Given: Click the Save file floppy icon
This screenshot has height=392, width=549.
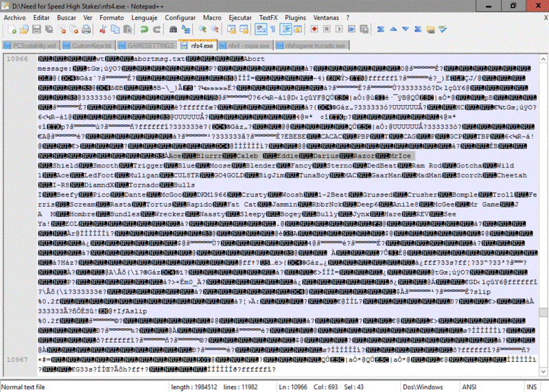Looking at the screenshot, I should click(x=36, y=30).
